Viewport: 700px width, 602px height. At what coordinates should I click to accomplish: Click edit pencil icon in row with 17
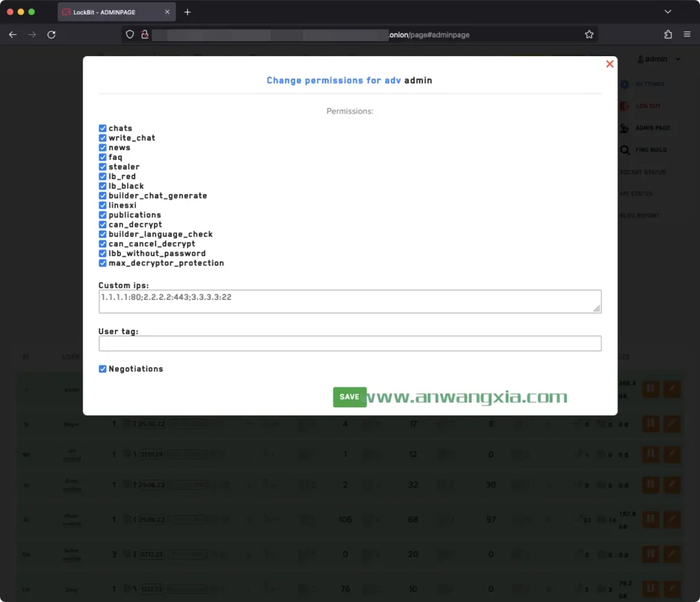pos(672,423)
